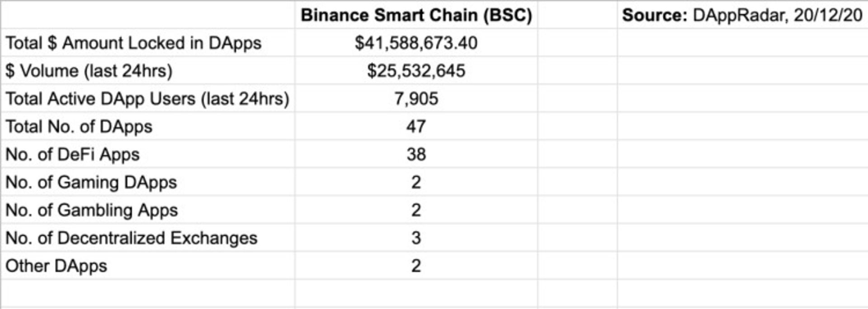The image size is (868, 309).
Task: Click the value cell for Gaming DApps
Action: pyautogui.click(x=416, y=183)
